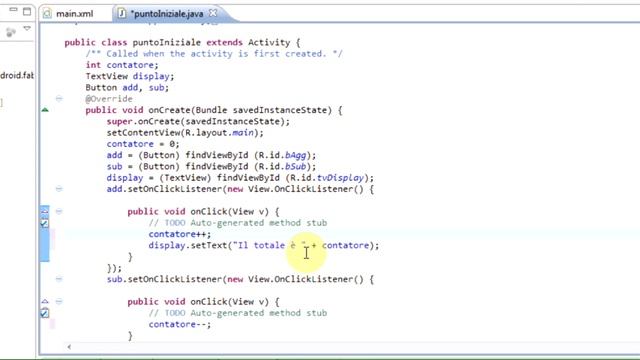Click the contatore++ statement
The image size is (640, 360).
pyautogui.click(x=180, y=234)
